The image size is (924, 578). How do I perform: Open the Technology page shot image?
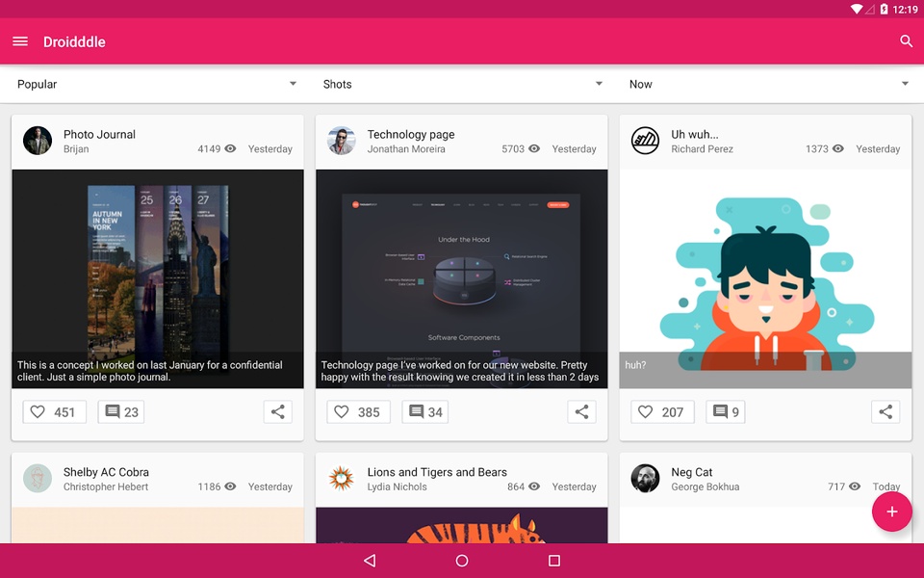(461, 278)
